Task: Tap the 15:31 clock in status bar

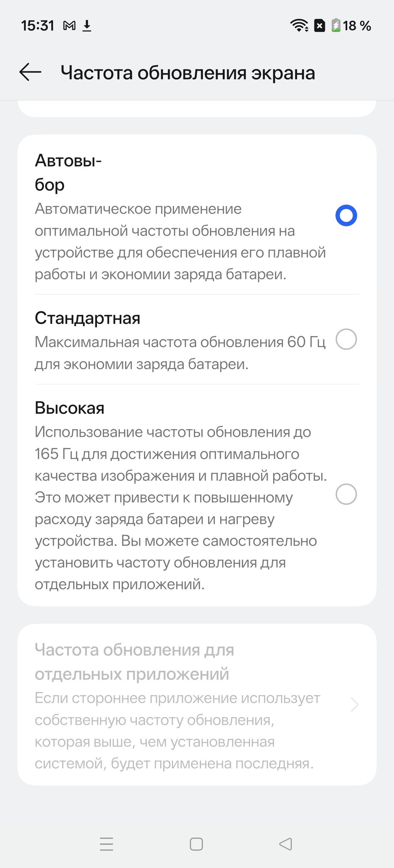Action: tap(38, 26)
